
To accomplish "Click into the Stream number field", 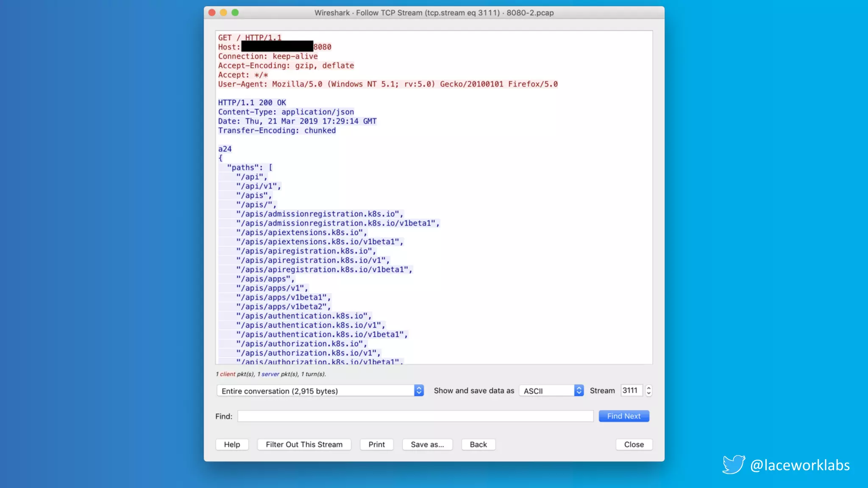I will pos(631,391).
